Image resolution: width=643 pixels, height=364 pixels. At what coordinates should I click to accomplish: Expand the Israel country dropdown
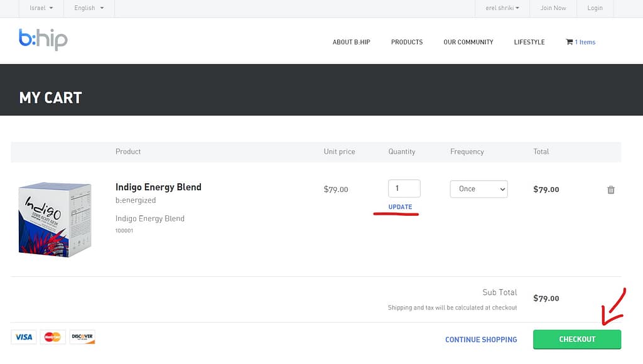click(41, 8)
